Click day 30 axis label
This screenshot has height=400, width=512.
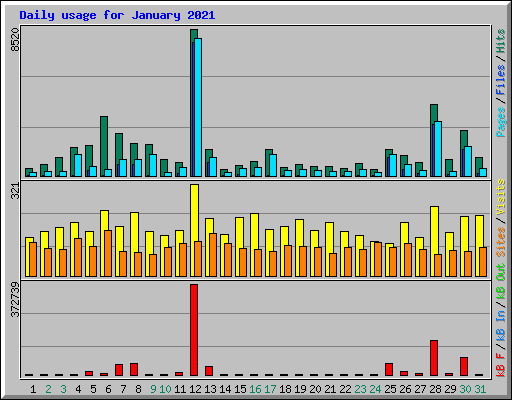coord(465,389)
